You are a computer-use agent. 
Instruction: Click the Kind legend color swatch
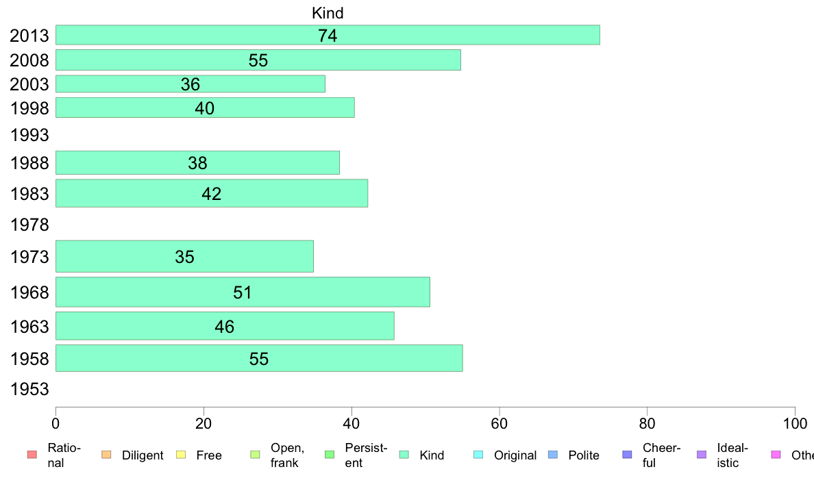(404, 455)
